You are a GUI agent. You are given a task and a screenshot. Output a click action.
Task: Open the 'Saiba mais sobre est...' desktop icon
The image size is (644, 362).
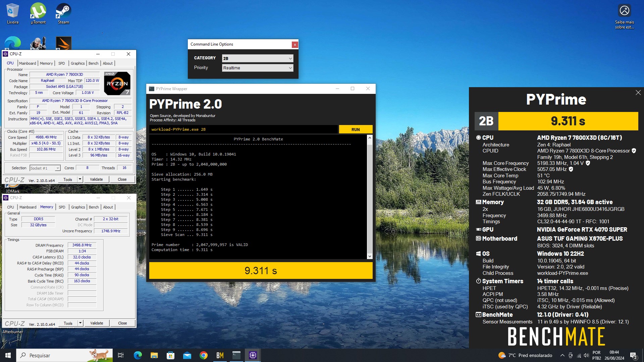(624, 16)
